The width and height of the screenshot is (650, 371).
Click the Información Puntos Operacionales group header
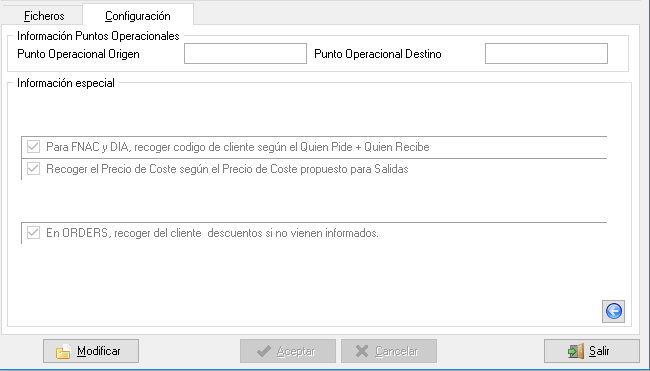(98, 36)
